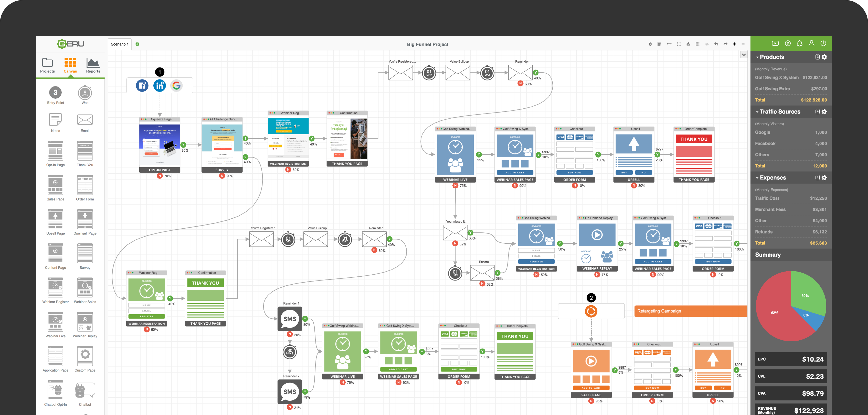Image resolution: width=868 pixels, height=415 pixels.
Task: Add a new scenario with green plus button
Action: click(137, 44)
